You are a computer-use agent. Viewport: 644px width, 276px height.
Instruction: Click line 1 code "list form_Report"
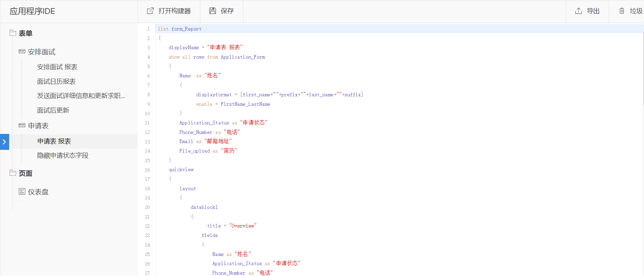(x=180, y=29)
